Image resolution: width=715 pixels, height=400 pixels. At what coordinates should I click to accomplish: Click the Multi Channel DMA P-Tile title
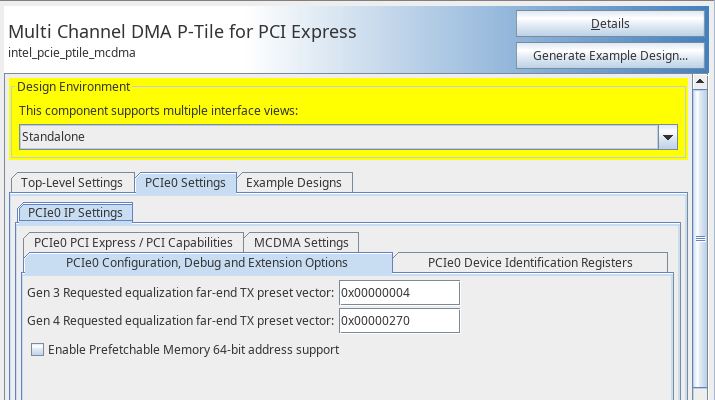click(x=182, y=31)
